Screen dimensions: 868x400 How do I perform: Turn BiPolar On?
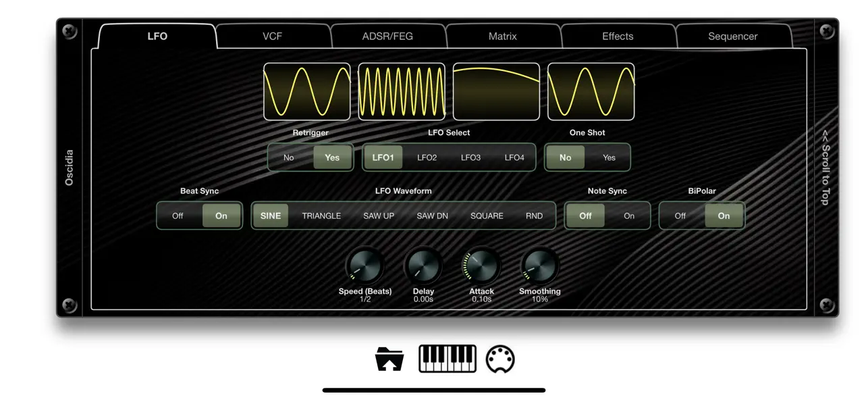(x=724, y=216)
